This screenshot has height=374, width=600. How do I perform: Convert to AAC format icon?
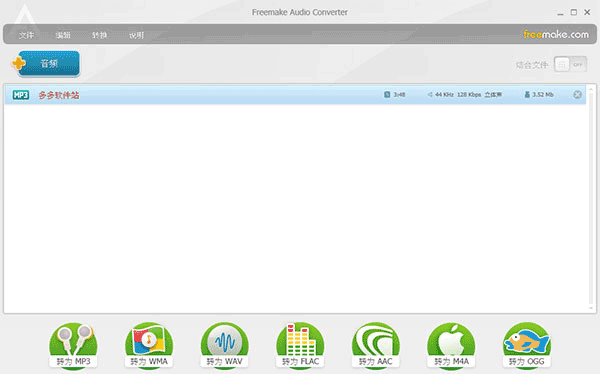[376, 346]
